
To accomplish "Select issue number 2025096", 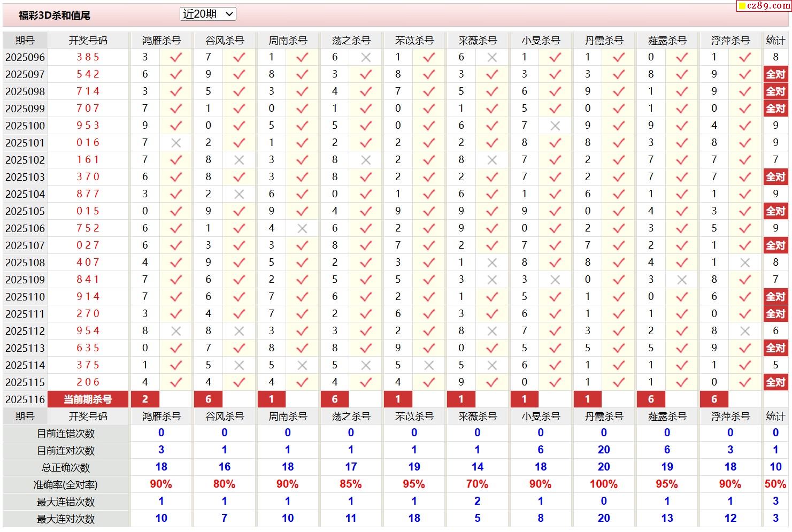I will (25, 57).
